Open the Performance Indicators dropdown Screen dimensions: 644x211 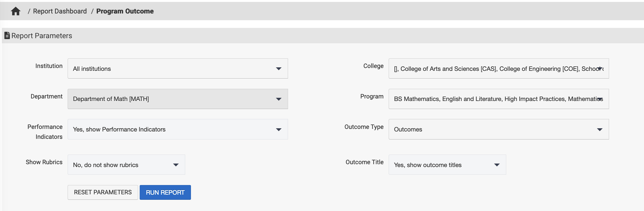click(x=178, y=130)
